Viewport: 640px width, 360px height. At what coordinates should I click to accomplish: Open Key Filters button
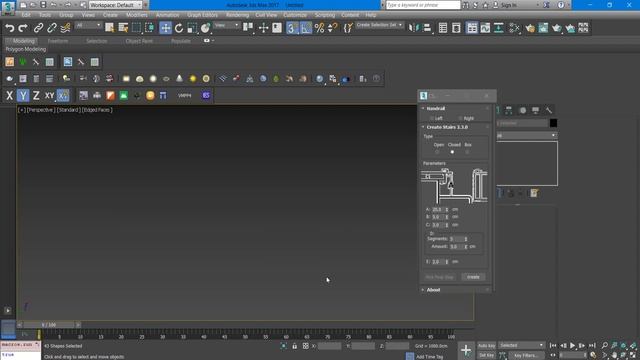coord(526,355)
